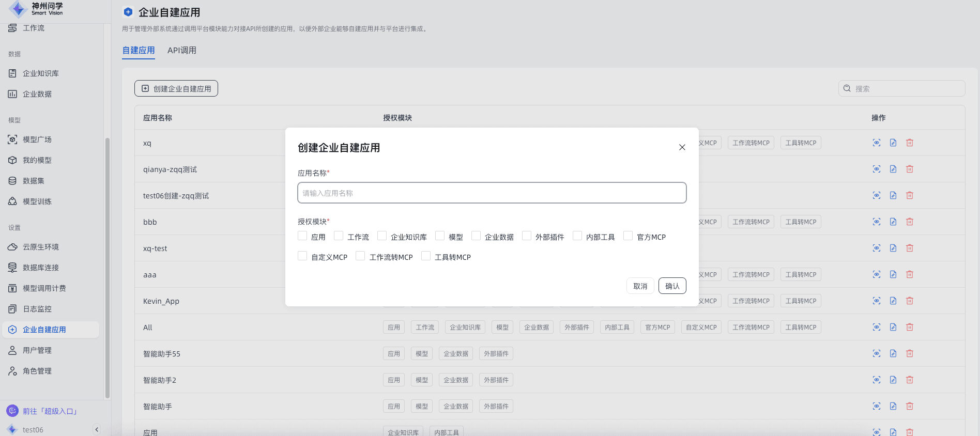Image resolution: width=980 pixels, height=436 pixels.
Task: Click the trash icon for 智能助手2 row
Action: coord(909,380)
